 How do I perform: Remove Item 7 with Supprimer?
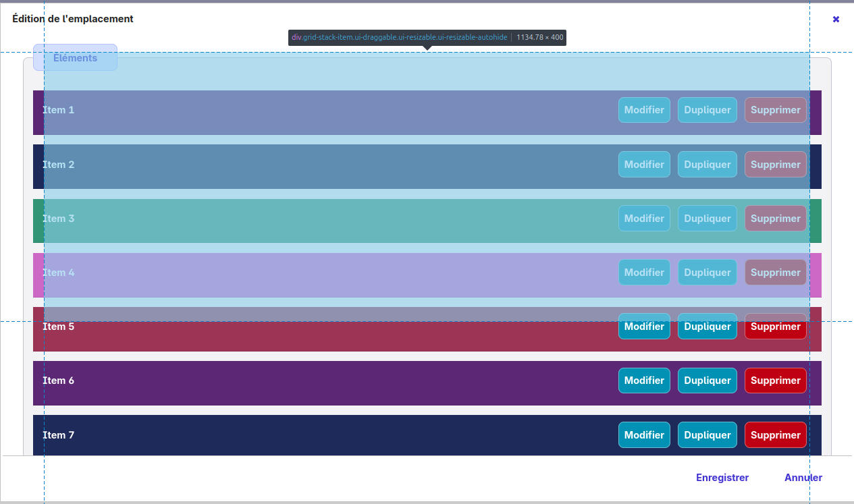(776, 435)
